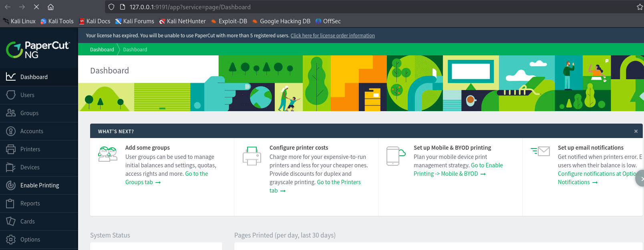Image resolution: width=644 pixels, height=250 pixels.
Task: Click the Configure printer costs title
Action: click(x=299, y=148)
